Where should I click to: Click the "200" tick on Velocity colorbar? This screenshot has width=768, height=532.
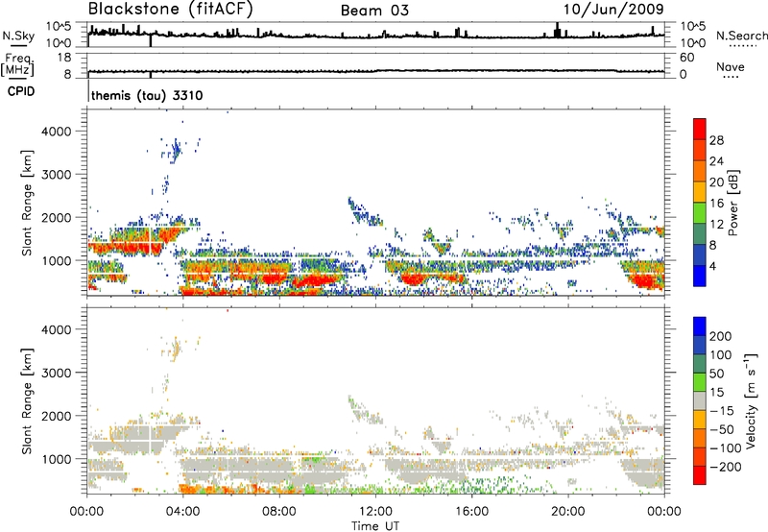(721, 336)
